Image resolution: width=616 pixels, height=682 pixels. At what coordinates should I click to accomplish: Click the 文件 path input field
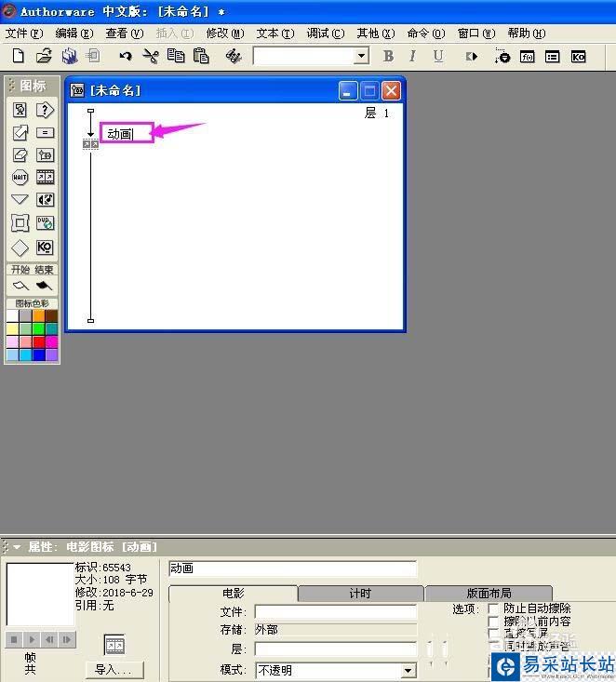pos(336,611)
